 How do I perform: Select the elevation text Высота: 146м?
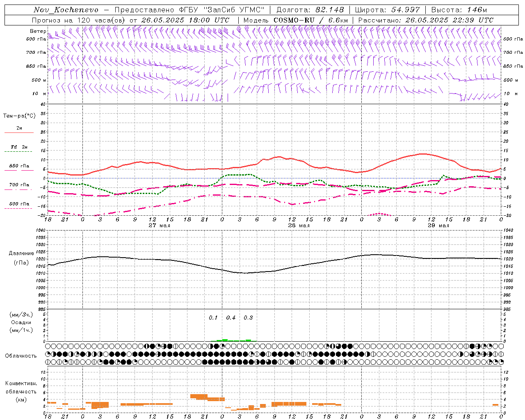(x=460, y=10)
